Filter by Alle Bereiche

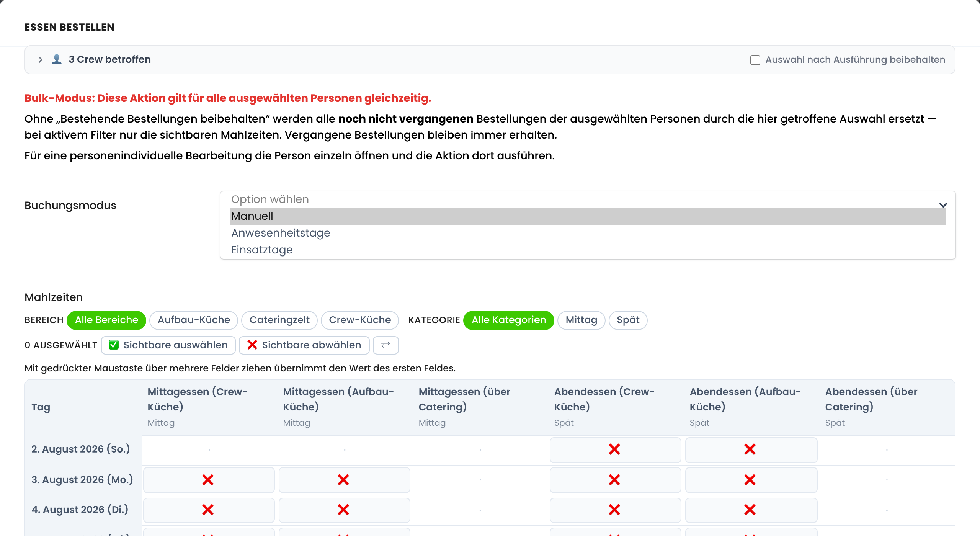(106, 320)
